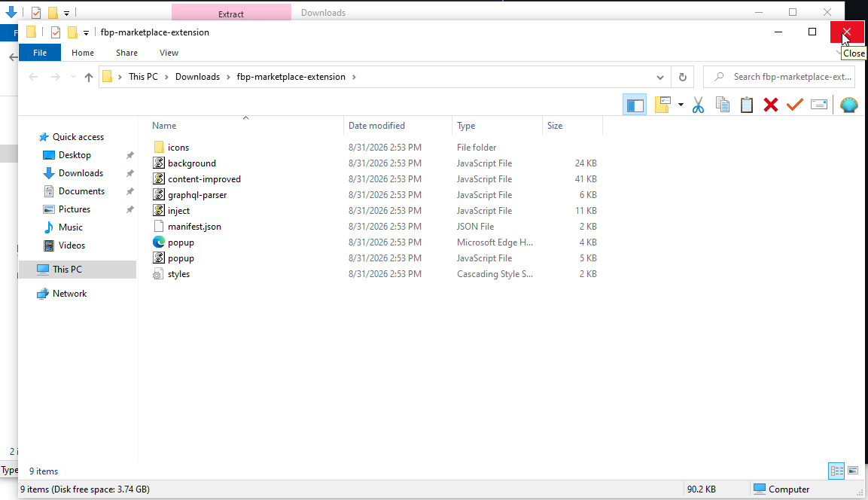Minimize the fbp-marketplace-extension window
Screen dimensions: 868x500
778,32
